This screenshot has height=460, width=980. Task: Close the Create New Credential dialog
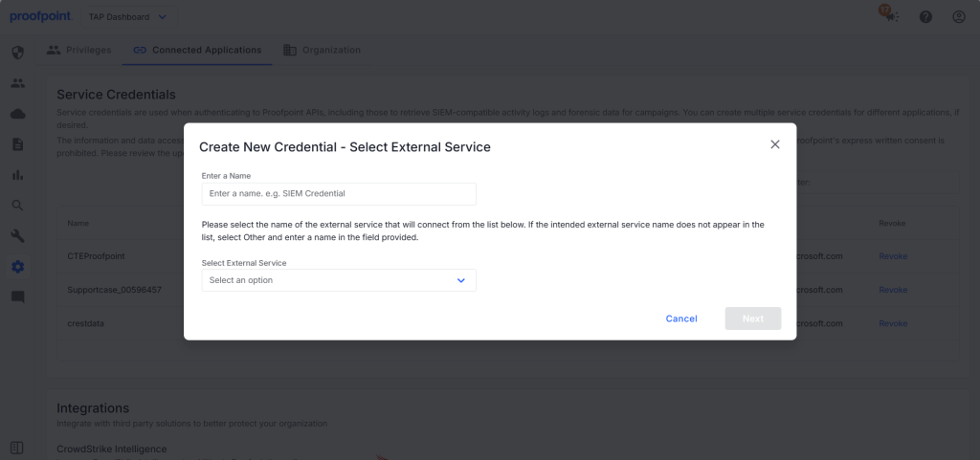(775, 144)
